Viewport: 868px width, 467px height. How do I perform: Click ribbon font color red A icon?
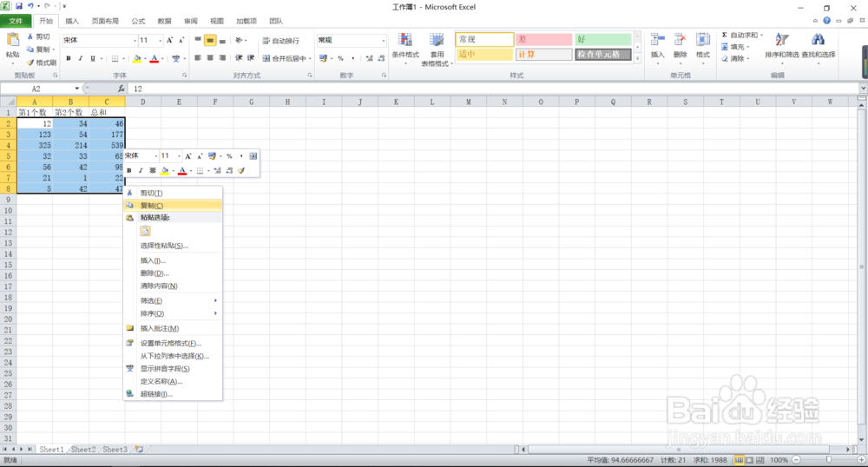155,58
